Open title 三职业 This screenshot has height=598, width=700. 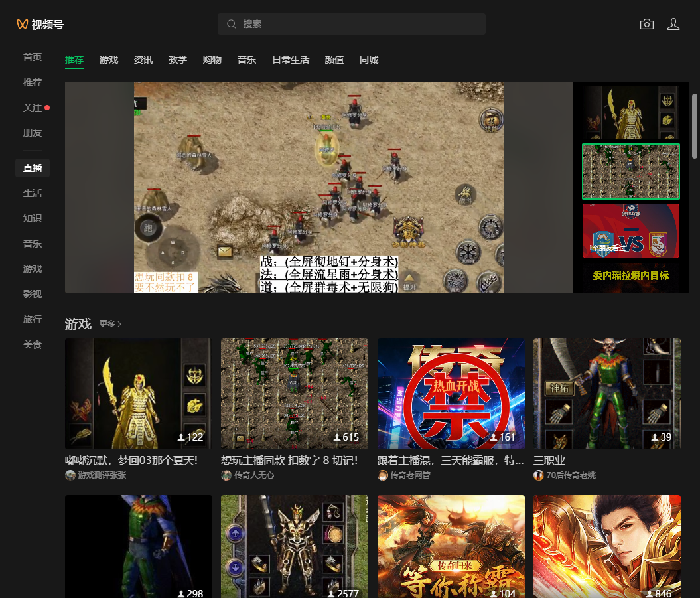click(549, 461)
